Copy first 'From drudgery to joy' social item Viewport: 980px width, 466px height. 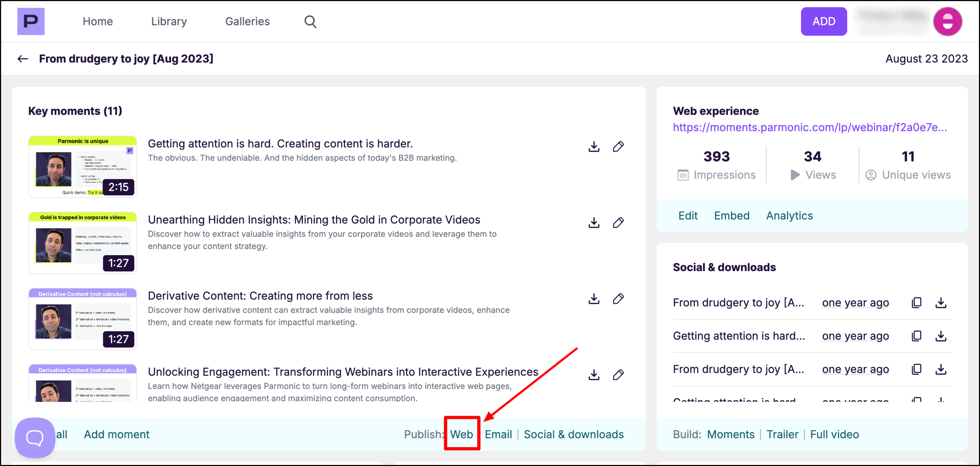(x=916, y=302)
